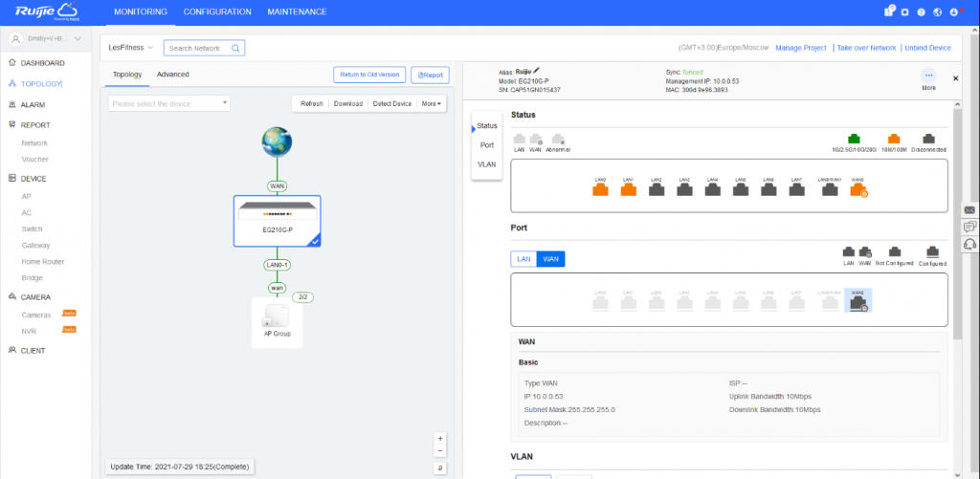Click the orange WAN0 port in Status panel
The width and height of the screenshot is (980, 479).
[857, 189]
